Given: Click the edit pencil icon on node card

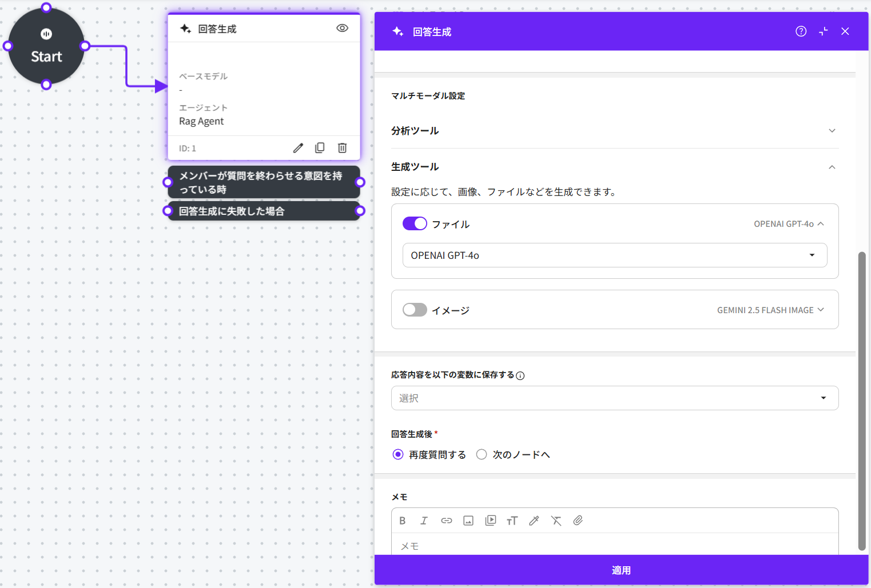Looking at the screenshot, I should pyautogui.click(x=298, y=148).
